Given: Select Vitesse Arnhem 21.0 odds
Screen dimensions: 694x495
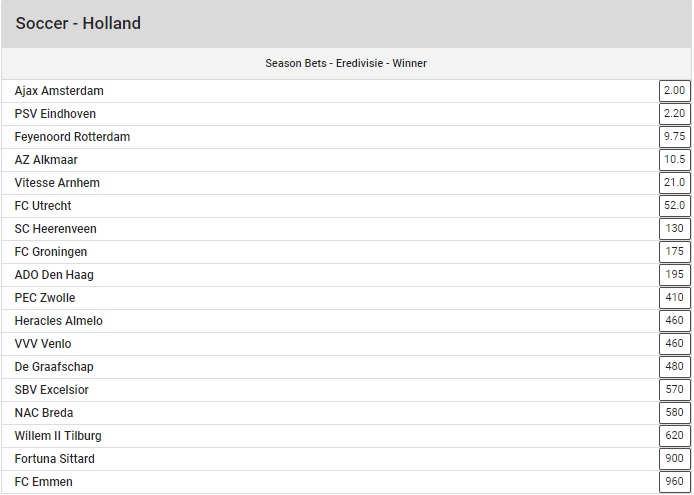Looking at the screenshot, I should 675,183.
